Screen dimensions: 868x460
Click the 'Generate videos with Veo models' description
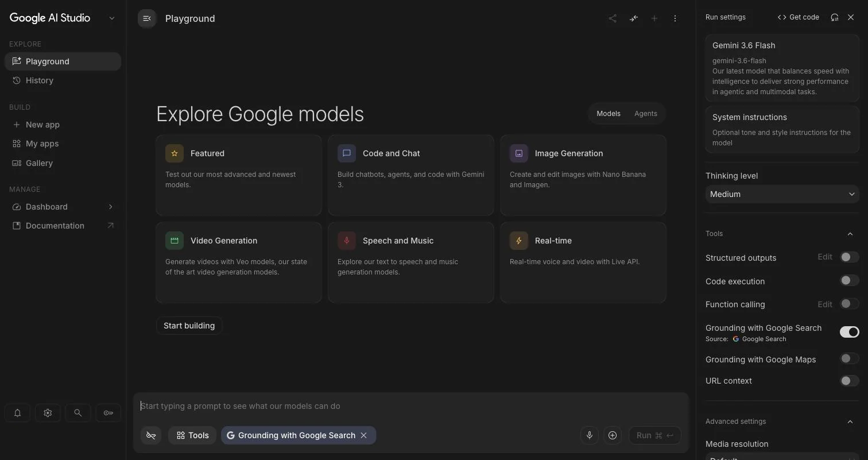click(236, 267)
